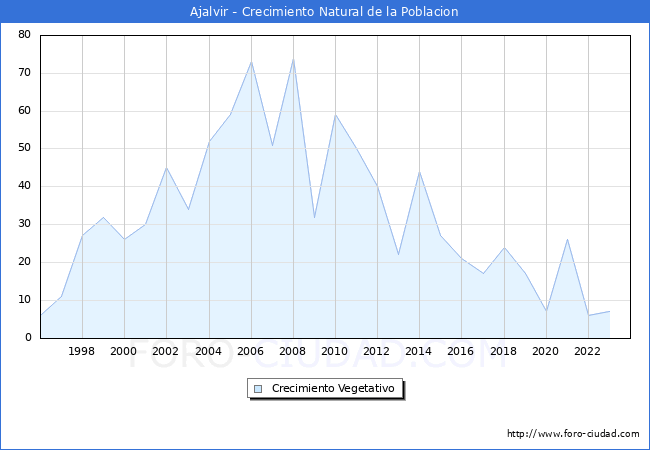This screenshot has width=650, height=450.
Task: Click the 2006 peak data point near 73
Action: pyautogui.click(x=251, y=62)
